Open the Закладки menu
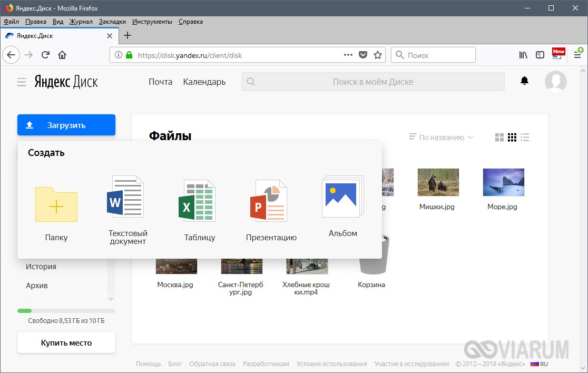This screenshot has width=588, height=373. pos(113,22)
